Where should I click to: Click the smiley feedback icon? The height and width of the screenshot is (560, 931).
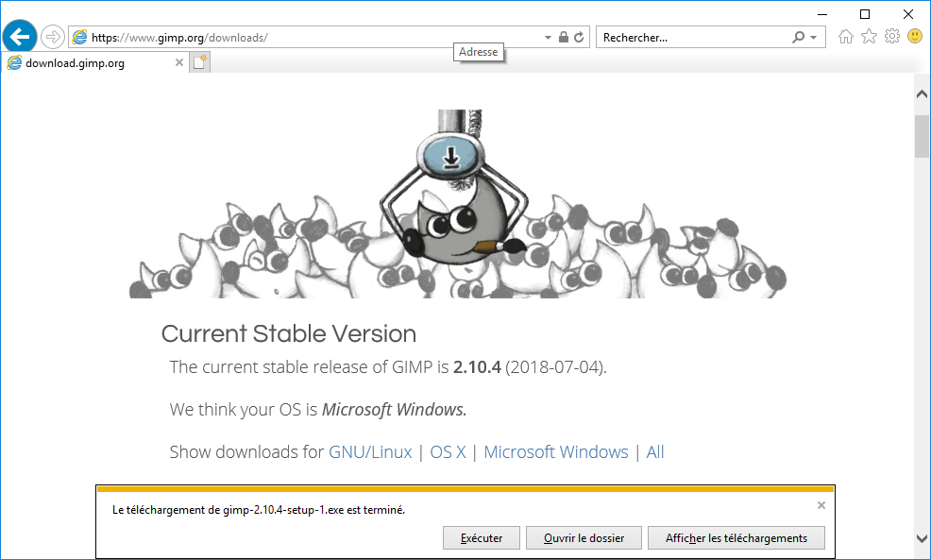(915, 37)
